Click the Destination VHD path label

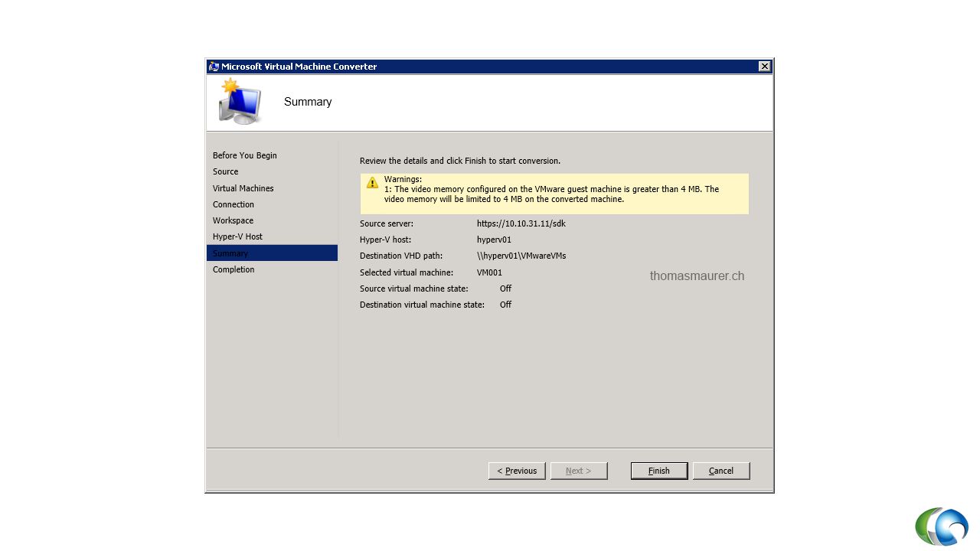coord(401,256)
